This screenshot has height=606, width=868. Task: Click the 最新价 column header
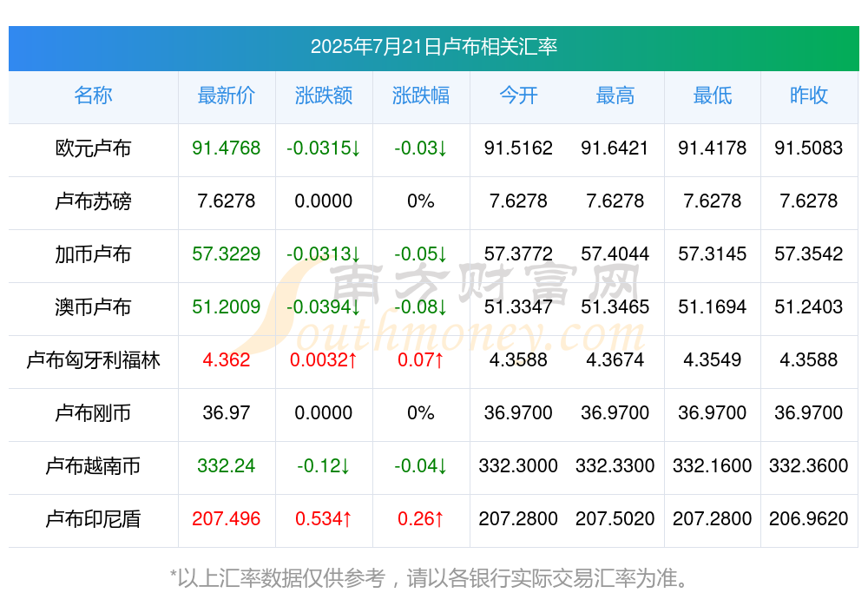(227, 96)
